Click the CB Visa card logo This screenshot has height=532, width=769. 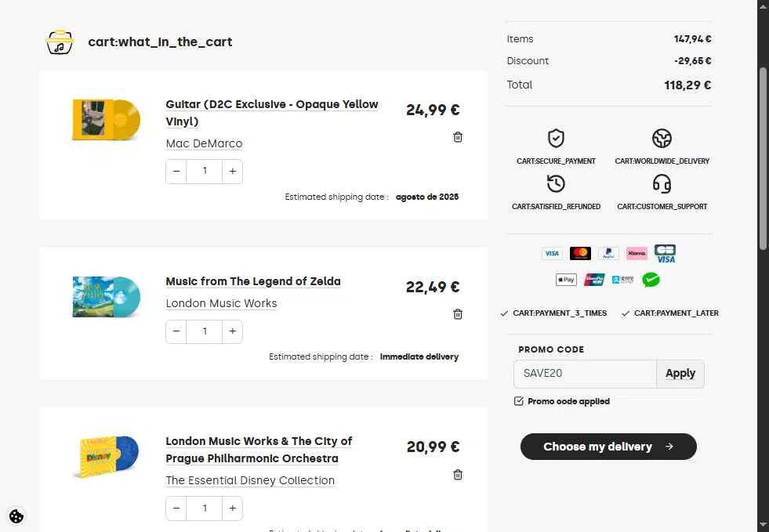(665, 254)
